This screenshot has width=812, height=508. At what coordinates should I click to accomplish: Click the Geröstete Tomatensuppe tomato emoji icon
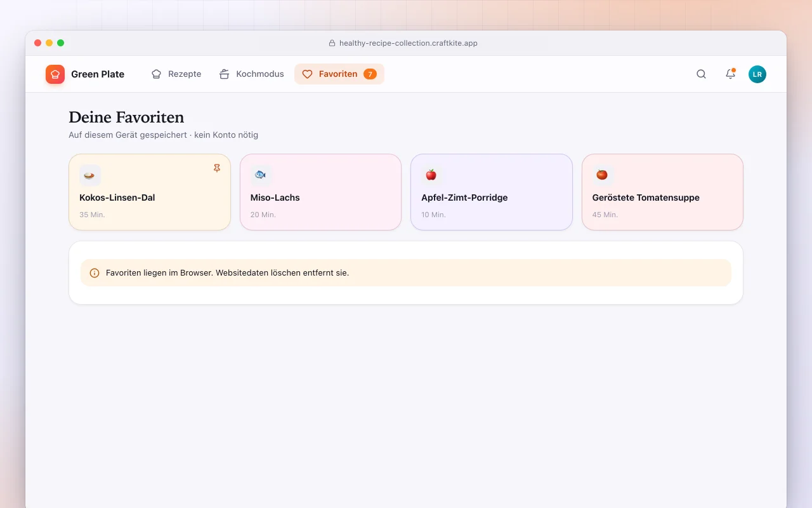click(603, 175)
